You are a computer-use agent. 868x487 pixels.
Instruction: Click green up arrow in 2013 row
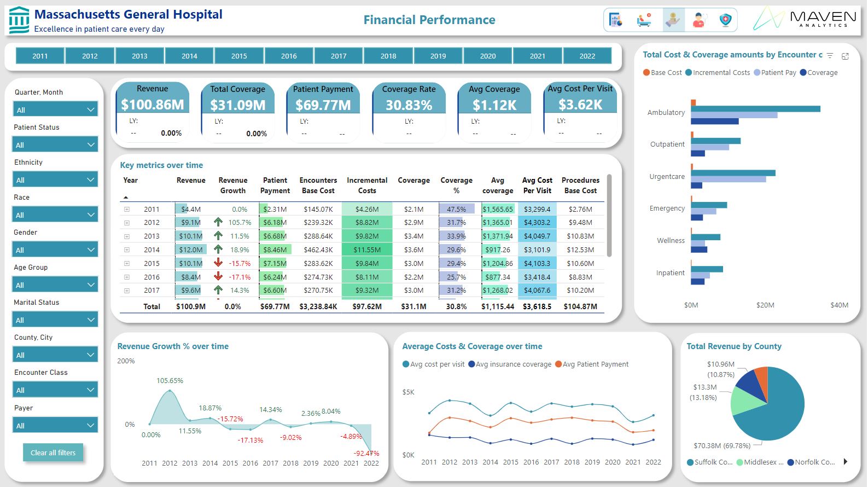click(218, 236)
